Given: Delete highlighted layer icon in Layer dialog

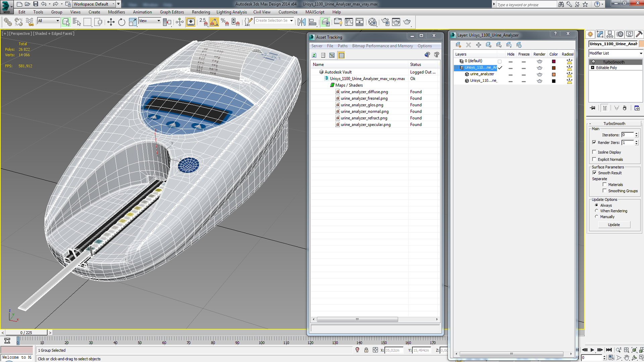Looking at the screenshot, I should [x=468, y=45].
